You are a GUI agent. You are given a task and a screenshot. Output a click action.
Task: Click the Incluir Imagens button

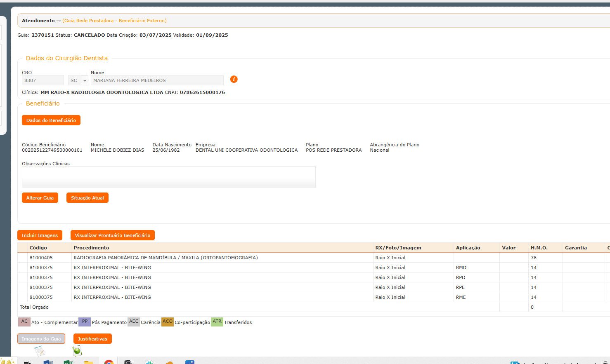(40, 235)
